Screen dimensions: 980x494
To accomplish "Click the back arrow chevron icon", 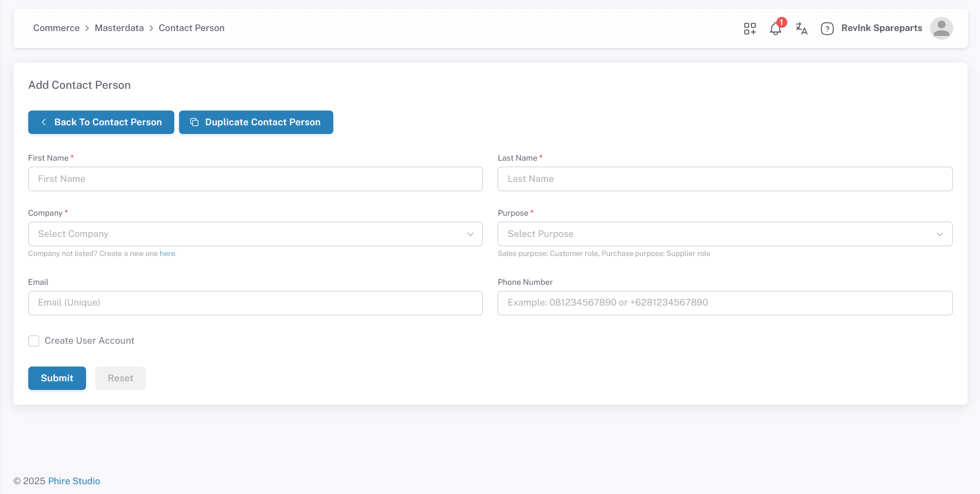I will click(44, 123).
